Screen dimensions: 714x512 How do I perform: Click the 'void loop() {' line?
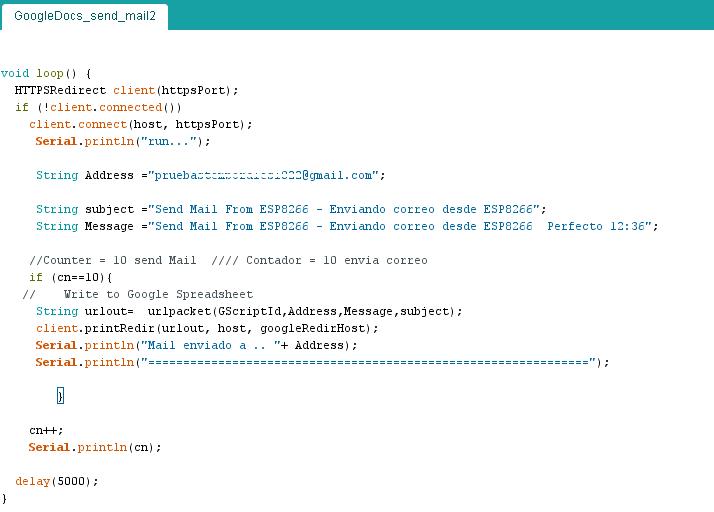tap(46, 73)
